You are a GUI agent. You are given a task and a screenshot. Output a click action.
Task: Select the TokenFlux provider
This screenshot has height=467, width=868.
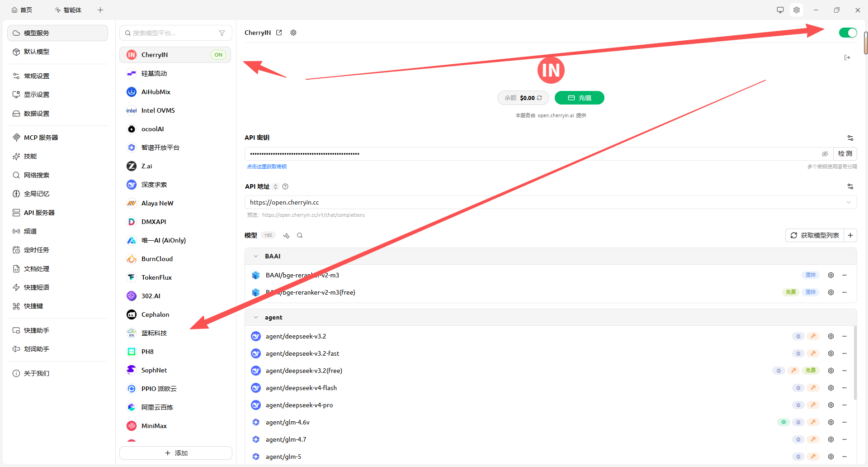(175, 277)
